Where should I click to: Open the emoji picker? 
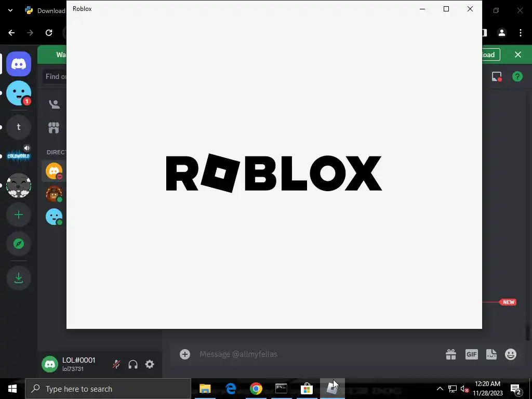click(x=511, y=354)
